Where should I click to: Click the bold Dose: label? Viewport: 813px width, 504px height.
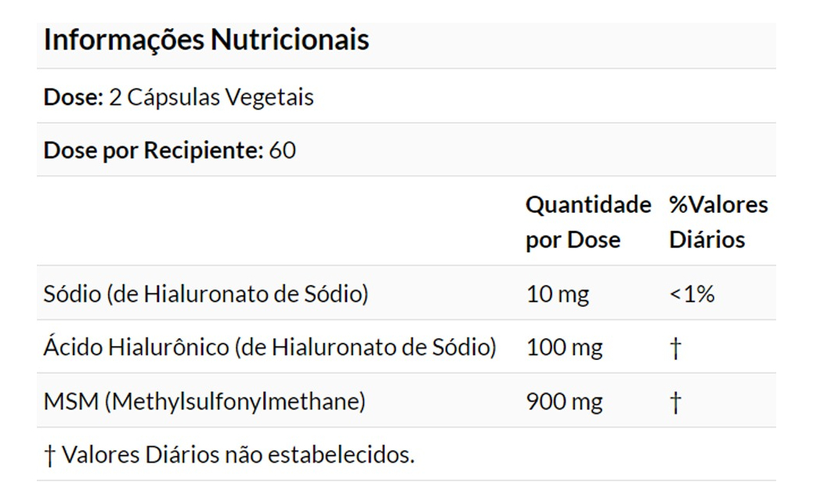tap(73, 97)
